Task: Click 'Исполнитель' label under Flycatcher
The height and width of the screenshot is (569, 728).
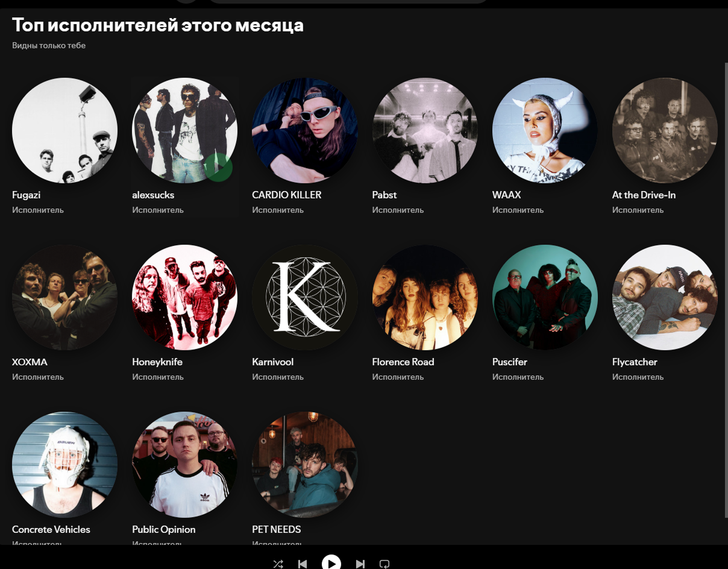Action: 638,377
